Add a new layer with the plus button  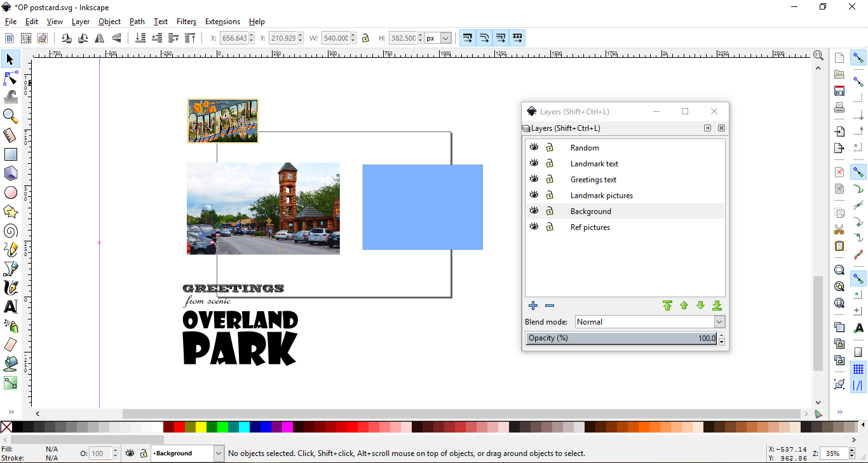point(532,305)
